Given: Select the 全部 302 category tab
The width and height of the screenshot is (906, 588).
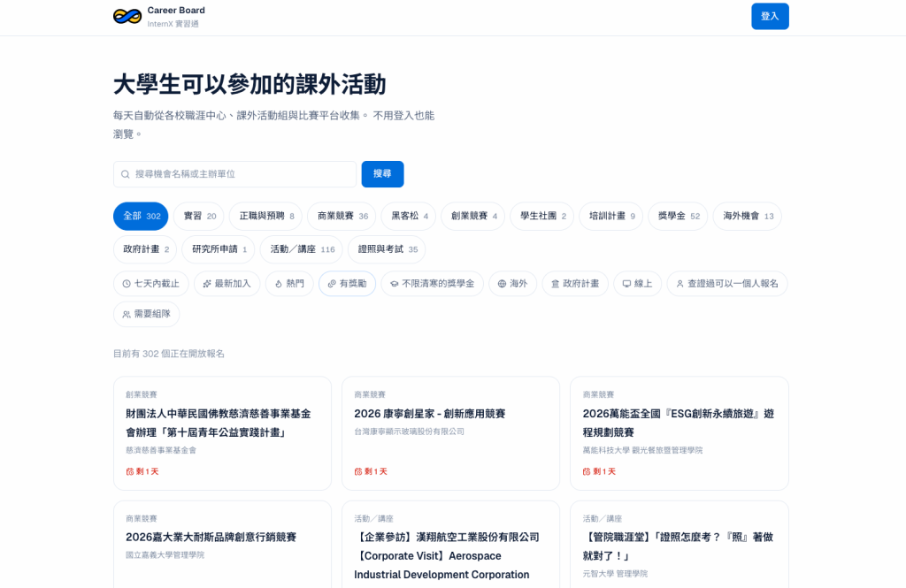Looking at the screenshot, I should (141, 216).
